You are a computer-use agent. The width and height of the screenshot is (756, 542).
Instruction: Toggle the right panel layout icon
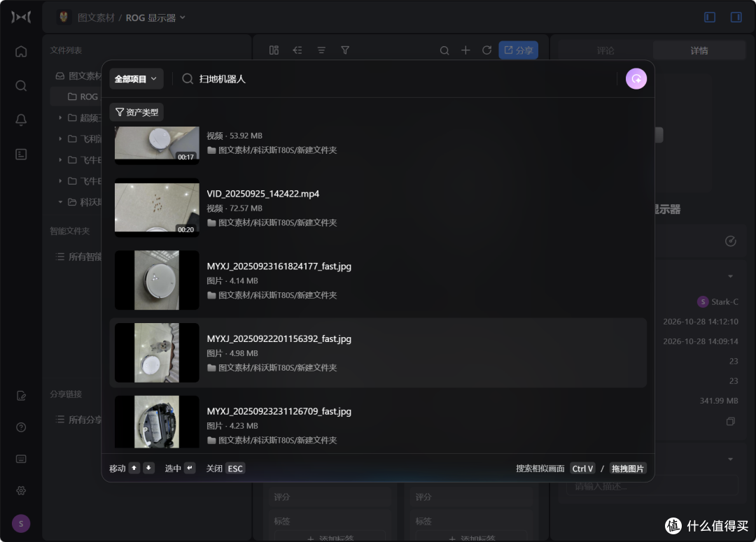pos(736,17)
